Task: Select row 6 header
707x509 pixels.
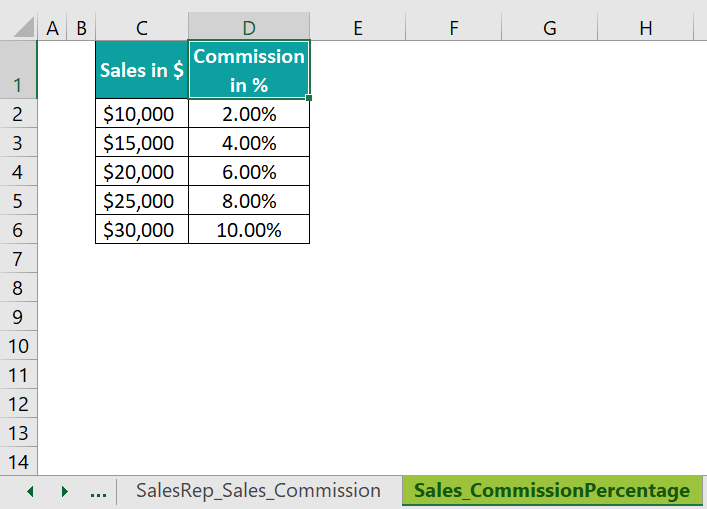Action: click(x=18, y=229)
